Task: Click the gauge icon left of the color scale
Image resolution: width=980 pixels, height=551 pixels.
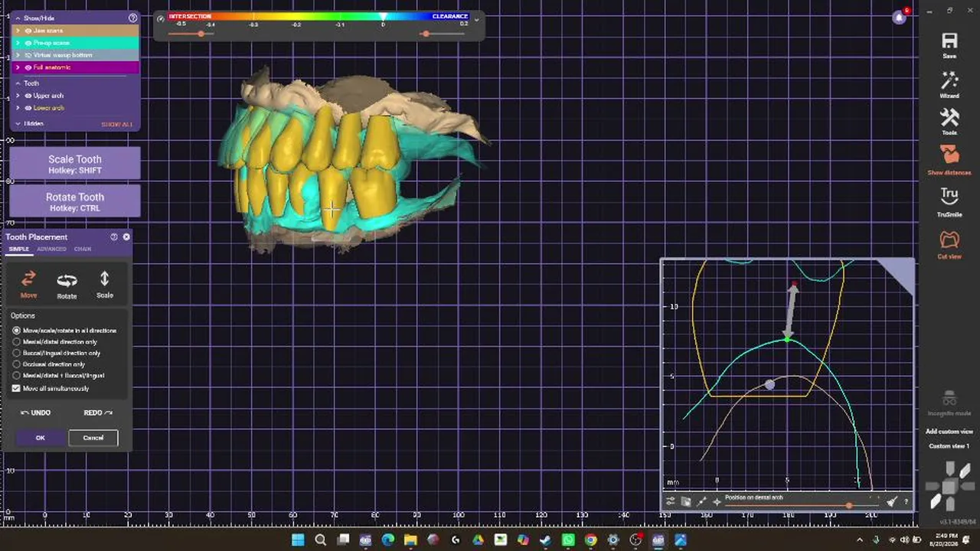Action: [x=161, y=18]
